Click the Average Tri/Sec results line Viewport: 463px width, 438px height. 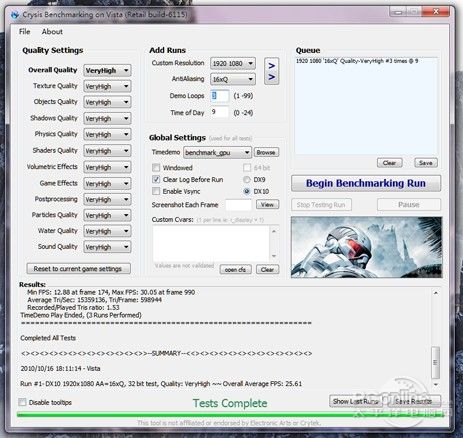(94, 300)
